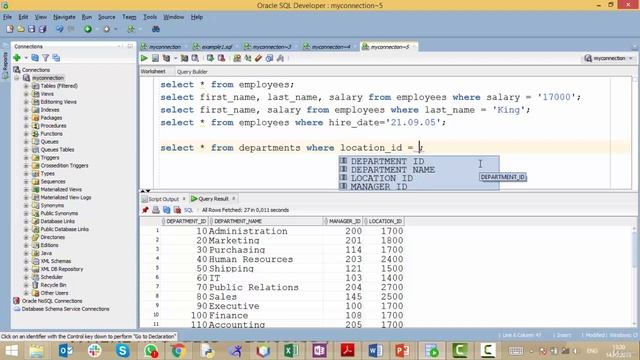640x360 pixels.
Task: Click the green Back navigation icon
Action: [88, 29]
